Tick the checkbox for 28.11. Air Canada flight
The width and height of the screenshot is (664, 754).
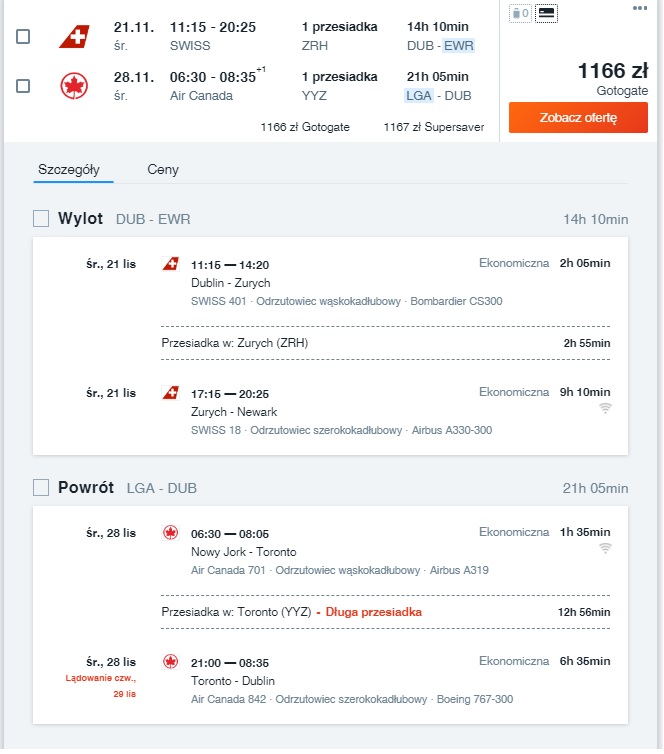tap(23, 86)
